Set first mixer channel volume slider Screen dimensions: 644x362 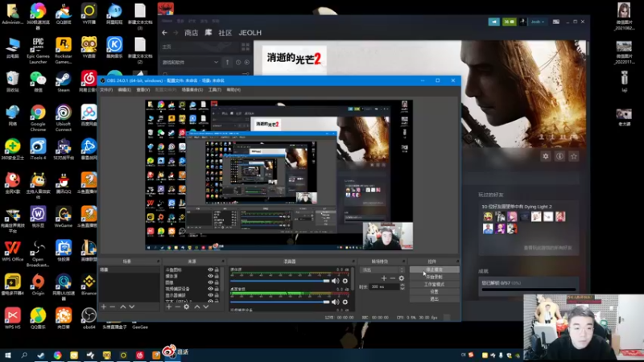click(x=280, y=281)
